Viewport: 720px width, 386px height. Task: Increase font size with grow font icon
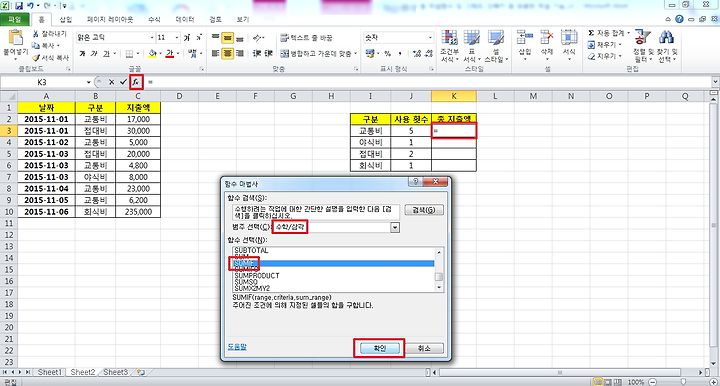[x=187, y=38]
